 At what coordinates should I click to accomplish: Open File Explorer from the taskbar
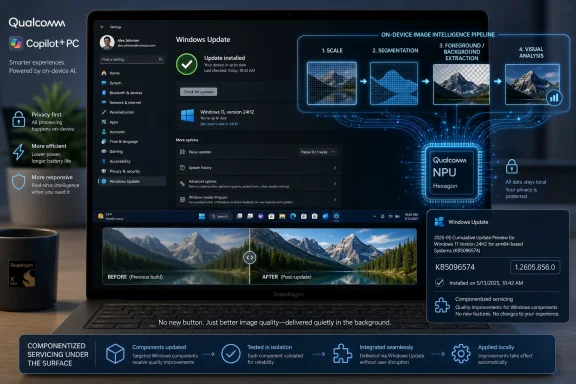click(282, 216)
